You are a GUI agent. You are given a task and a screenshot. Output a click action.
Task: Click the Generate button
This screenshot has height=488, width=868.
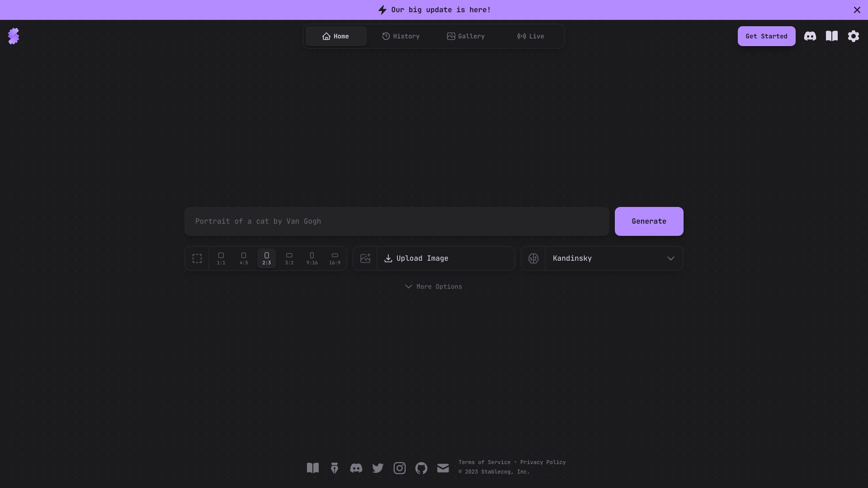point(649,221)
